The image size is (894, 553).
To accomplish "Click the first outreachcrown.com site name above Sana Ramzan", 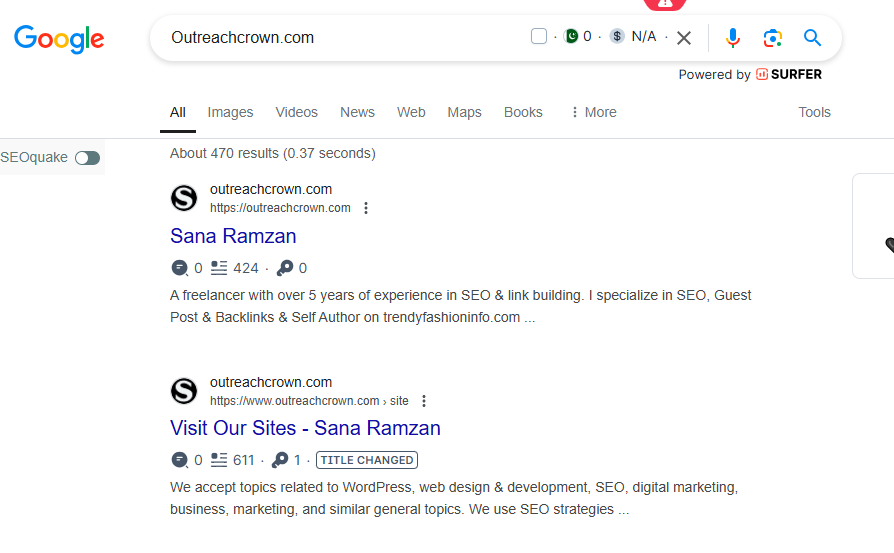I will point(271,189).
